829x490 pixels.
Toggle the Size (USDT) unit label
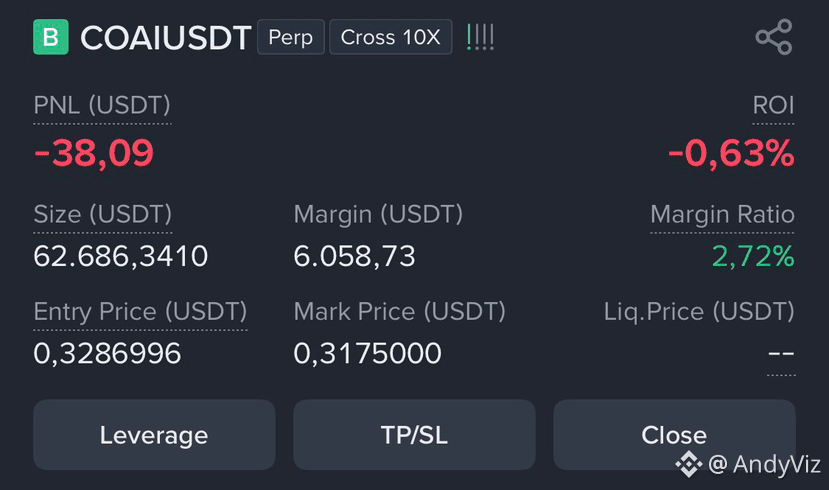(103, 215)
